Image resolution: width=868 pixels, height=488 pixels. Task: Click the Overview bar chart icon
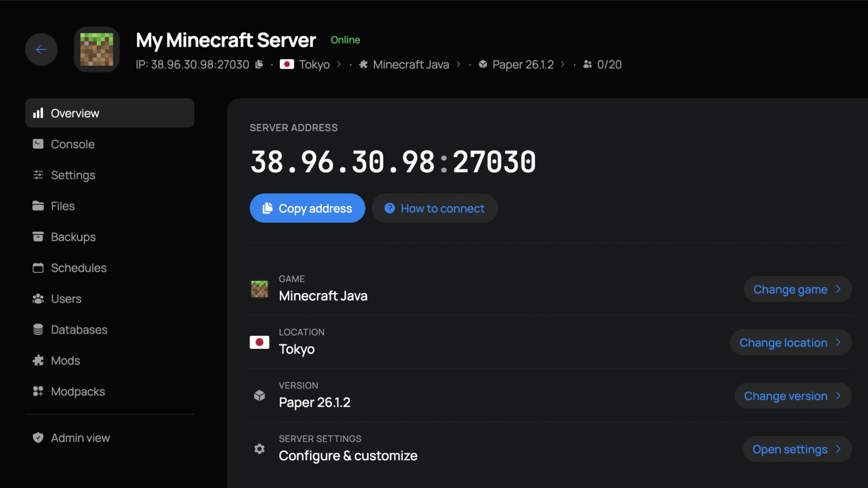click(38, 113)
